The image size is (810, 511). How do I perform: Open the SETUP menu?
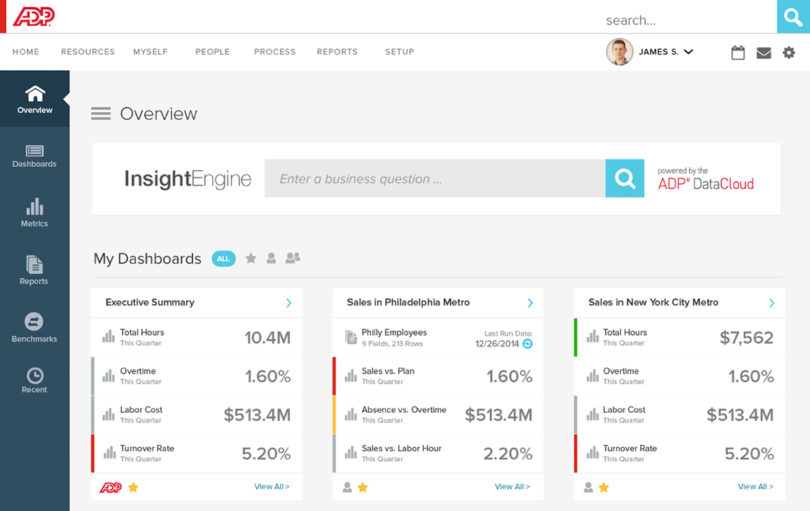click(400, 52)
